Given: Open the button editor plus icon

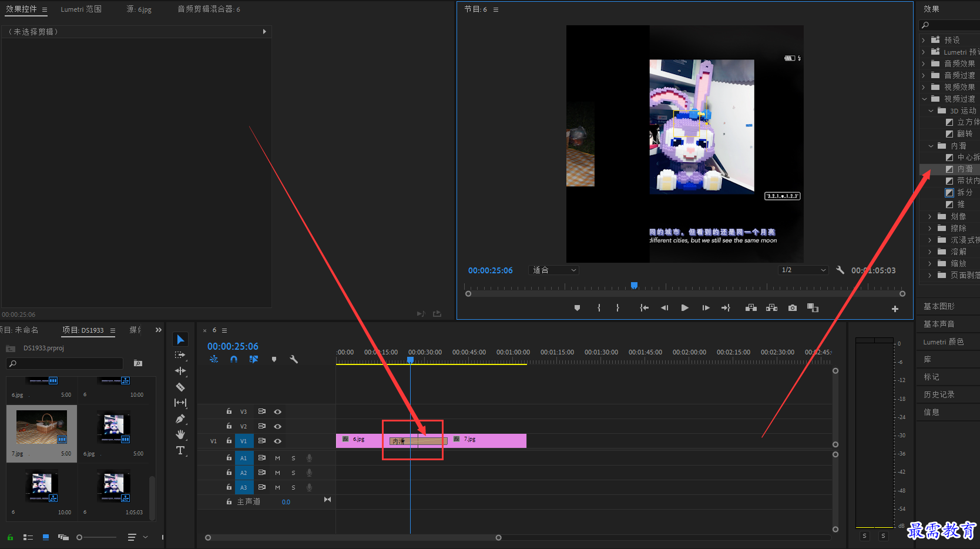Looking at the screenshot, I should tap(895, 309).
